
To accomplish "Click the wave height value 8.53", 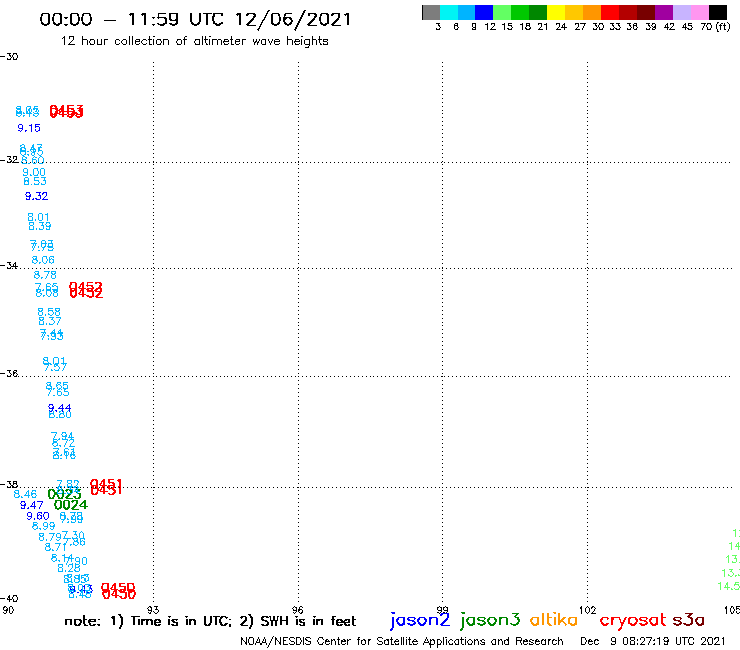I will tap(35, 181).
